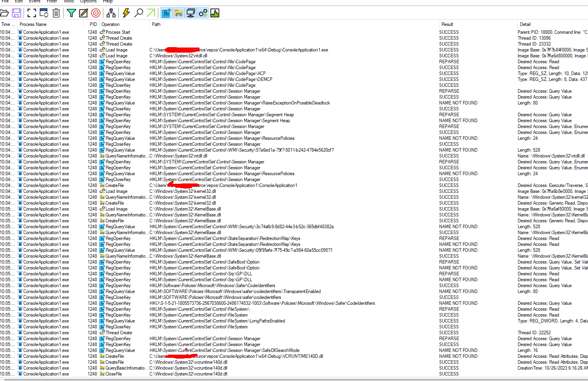The image size is (588, 381).
Task: Open the Filter menu
Action: click(x=51, y=2)
